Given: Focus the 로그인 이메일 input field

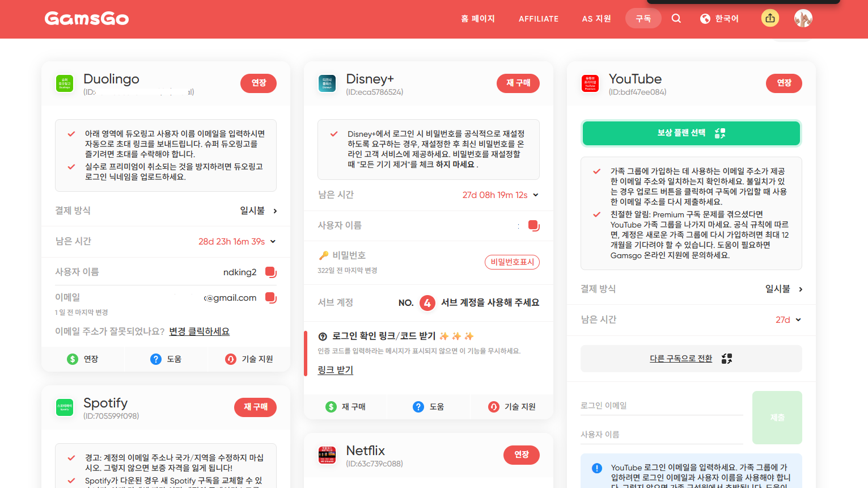Looking at the screenshot, I should pos(662,406).
